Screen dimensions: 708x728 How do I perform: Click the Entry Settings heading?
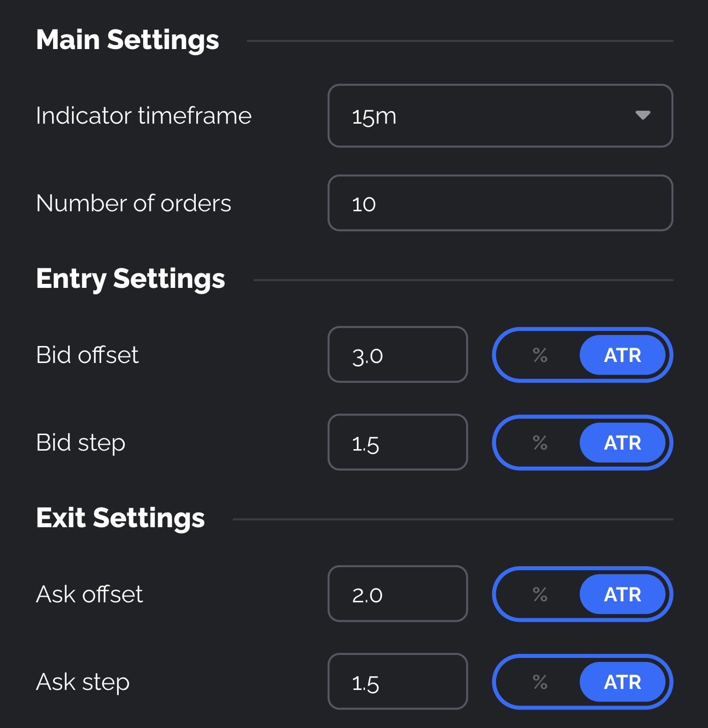[x=131, y=279]
